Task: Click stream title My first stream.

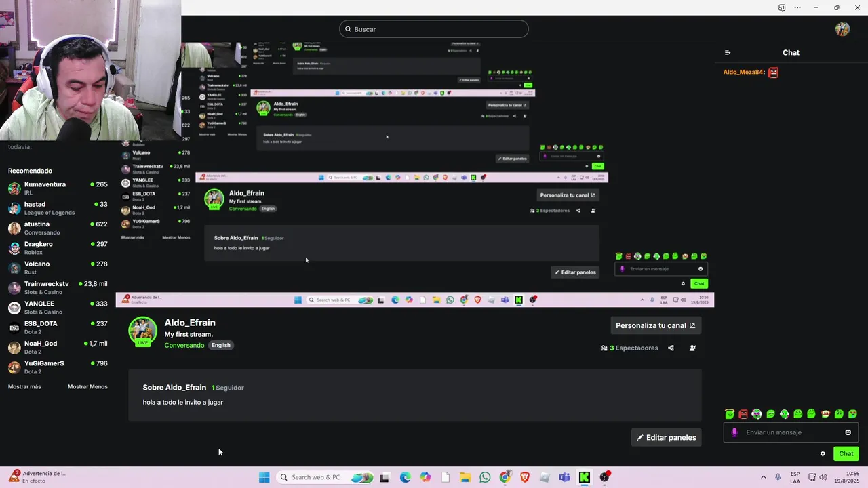Action: (x=189, y=334)
